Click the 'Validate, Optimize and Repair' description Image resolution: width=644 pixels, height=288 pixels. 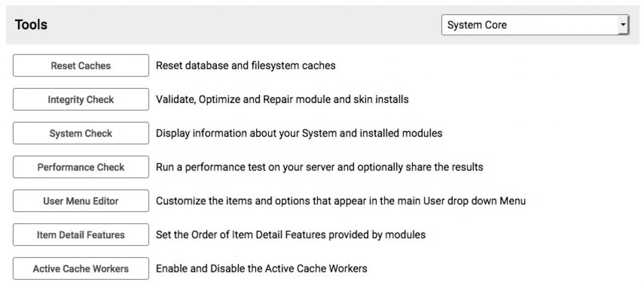point(282,100)
